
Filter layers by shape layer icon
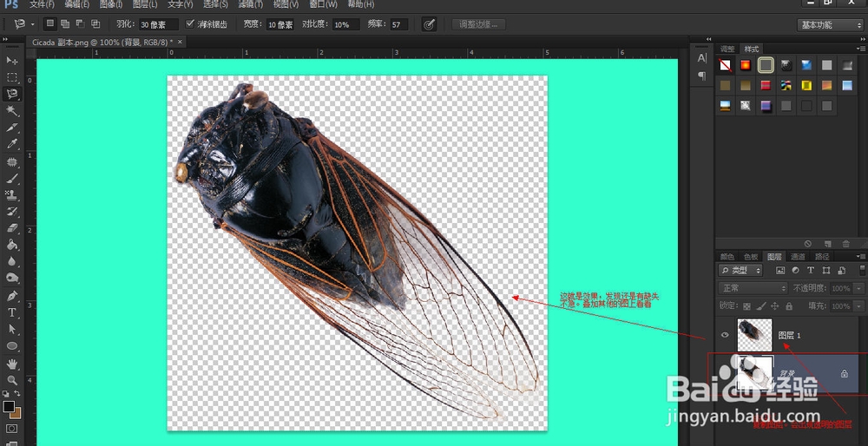(x=826, y=270)
